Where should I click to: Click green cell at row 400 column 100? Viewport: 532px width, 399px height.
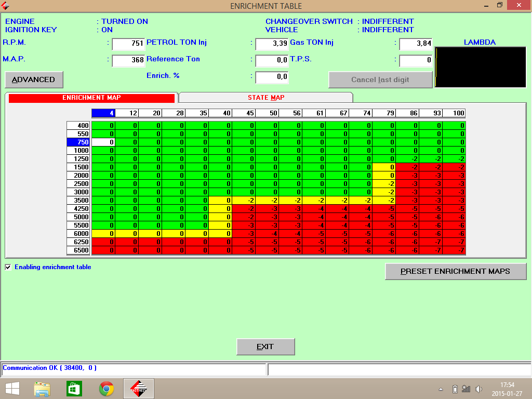pyautogui.click(x=454, y=126)
